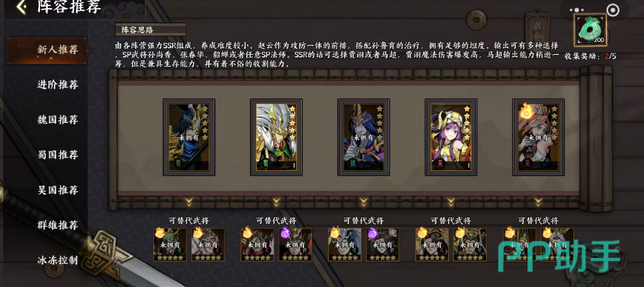The height and width of the screenshot is (287, 644).
Task: Select the pink-haired hero card with flame
Action: click(x=538, y=137)
